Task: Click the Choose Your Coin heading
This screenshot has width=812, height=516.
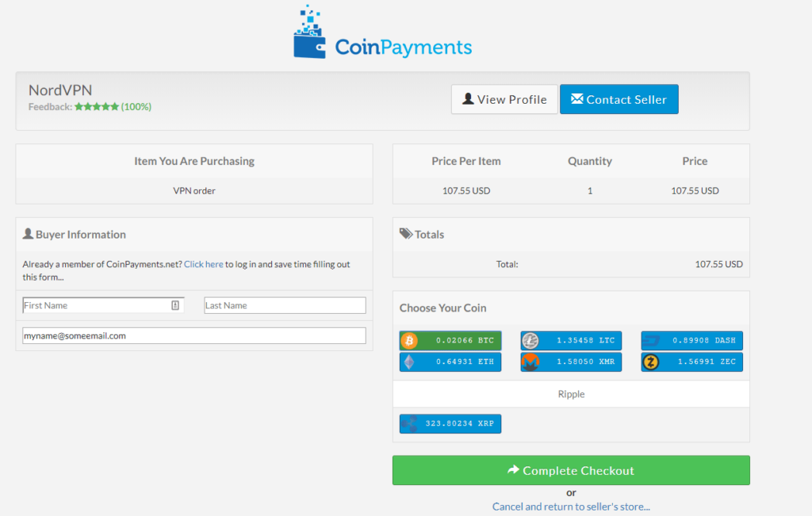Action: point(442,308)
